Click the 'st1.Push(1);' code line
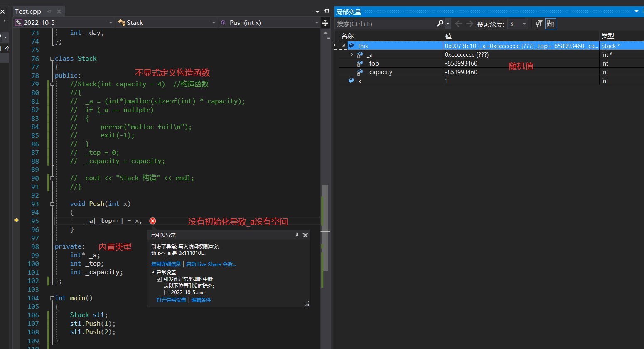Image resolution: width=644 pixels, height=349 pixels. pos(93,324)
